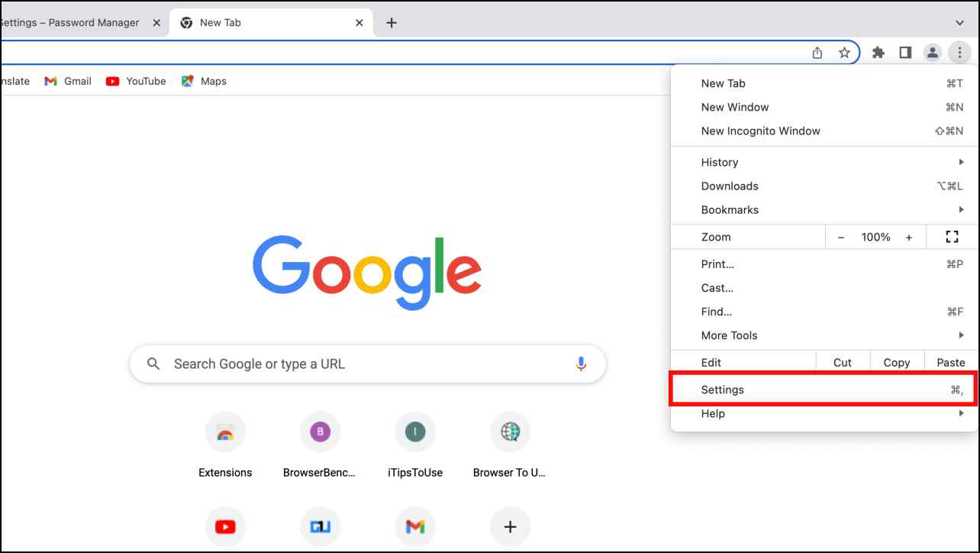Click the share page icon in address bar
The width and height of the screenshot is (980, 553).
(817, 53)
